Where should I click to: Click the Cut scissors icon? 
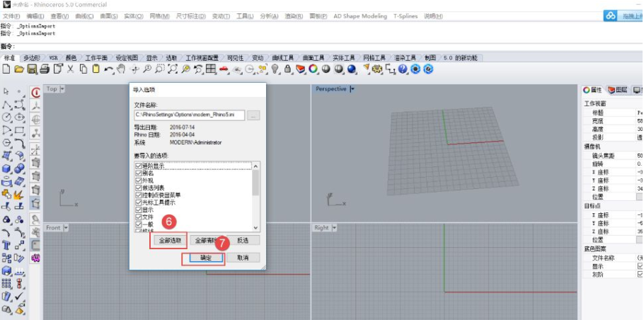coord(70,69)
